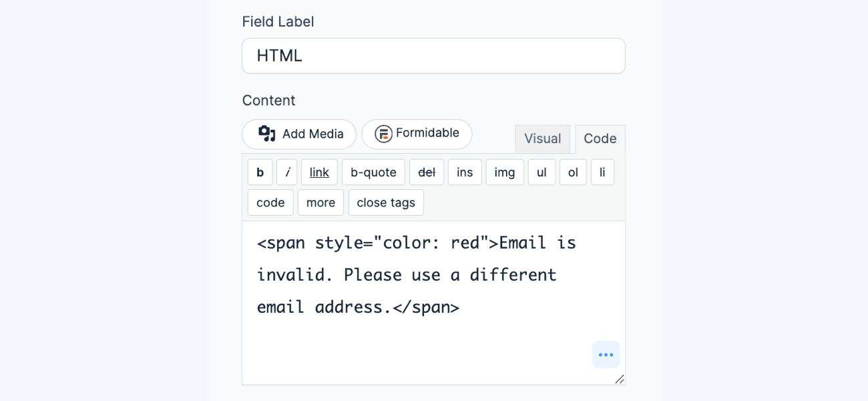
Task: Open the Formidable shortcode inserter
Action: (417, 134)
